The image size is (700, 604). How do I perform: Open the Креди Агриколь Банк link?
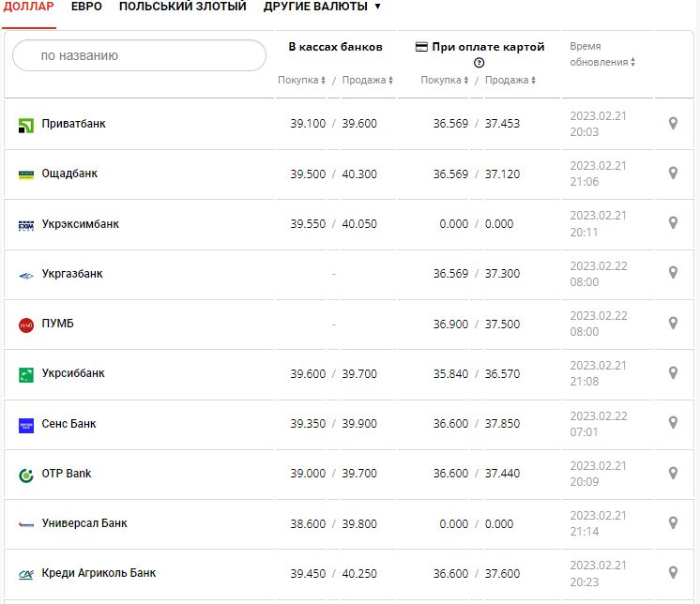point(99,573)
